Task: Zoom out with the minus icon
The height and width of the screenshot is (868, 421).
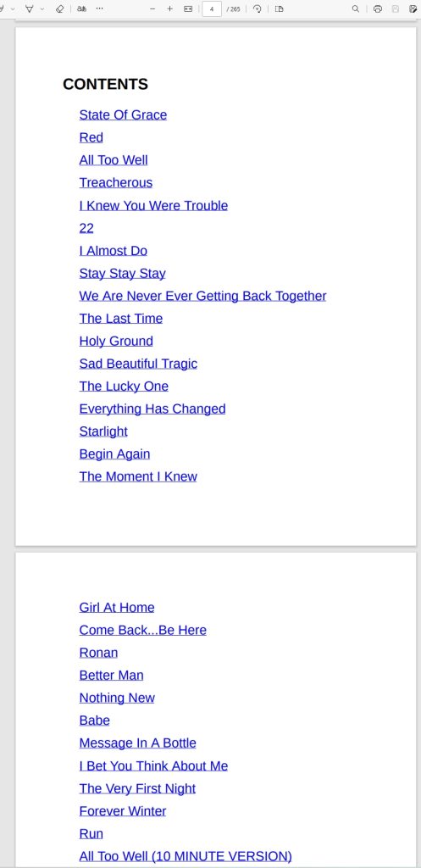Action: coord(152,8)
